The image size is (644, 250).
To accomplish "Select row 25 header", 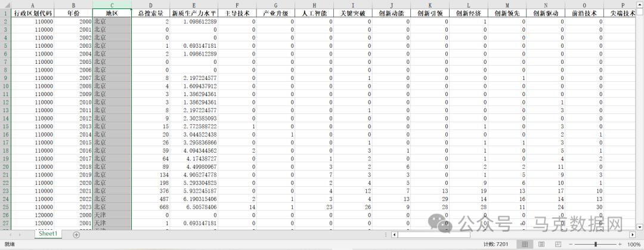I will pyautogui.click(x=5, y=207).
